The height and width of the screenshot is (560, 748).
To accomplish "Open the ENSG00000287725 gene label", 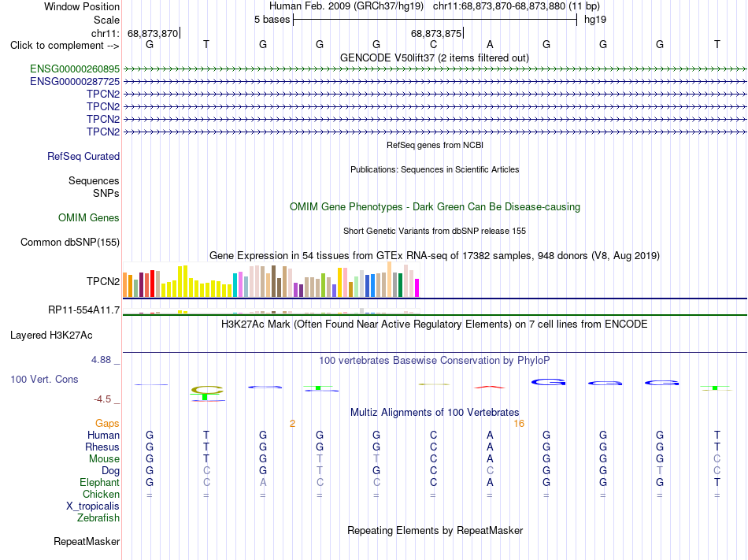I will [75, 82].
